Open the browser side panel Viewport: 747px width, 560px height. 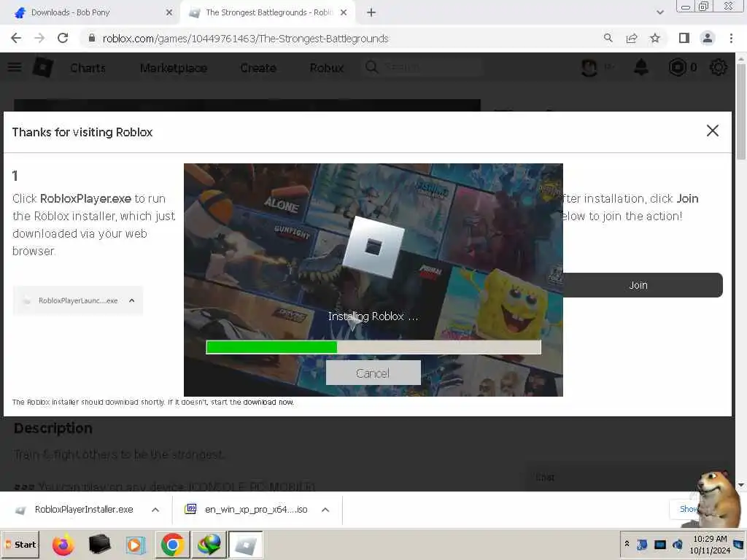coord(684,38)
